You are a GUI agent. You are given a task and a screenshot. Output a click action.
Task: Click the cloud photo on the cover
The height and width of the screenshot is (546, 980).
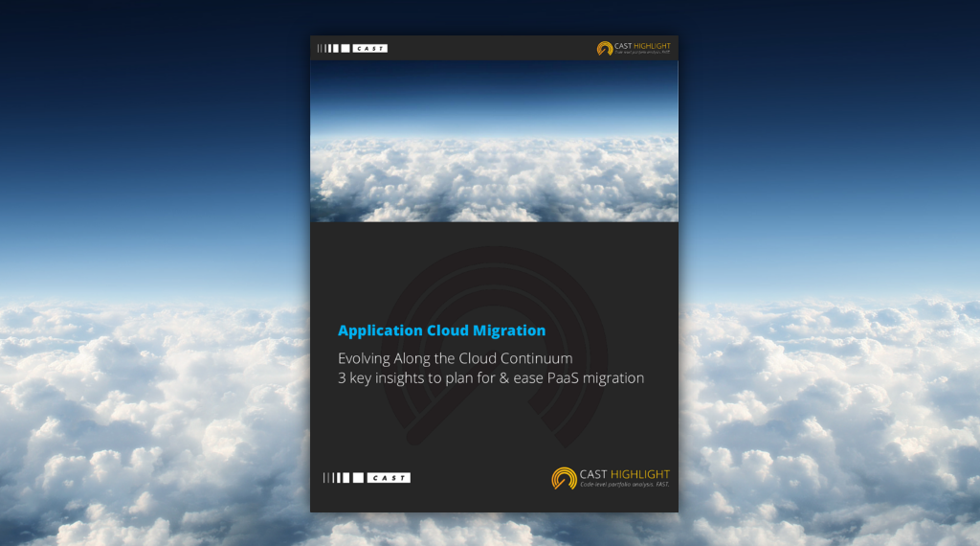click(x=494, y=142)
